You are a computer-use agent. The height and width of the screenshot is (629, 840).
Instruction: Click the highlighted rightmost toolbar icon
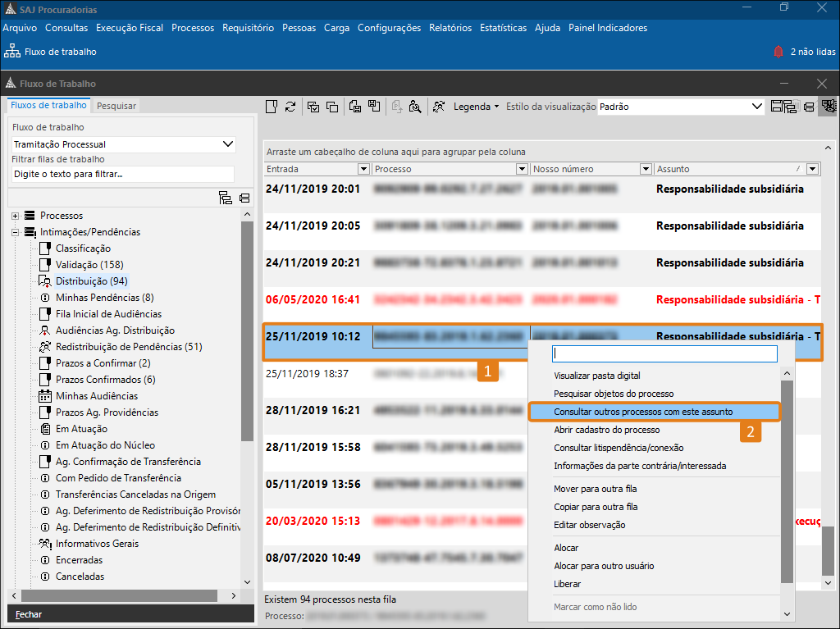click(x=827, y=107)
